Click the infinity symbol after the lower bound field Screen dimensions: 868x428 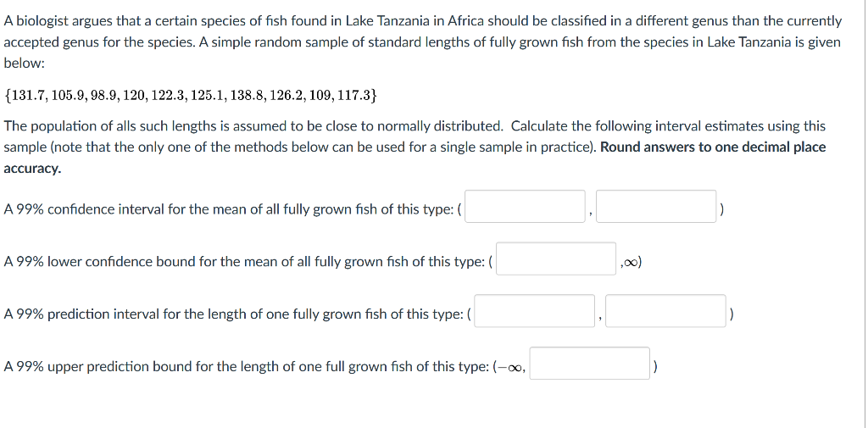pos(632,262)
